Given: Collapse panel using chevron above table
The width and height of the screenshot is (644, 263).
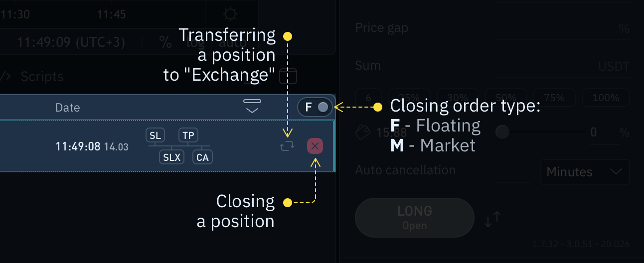Looking at the screenshot, I should (x=252, y=106).
